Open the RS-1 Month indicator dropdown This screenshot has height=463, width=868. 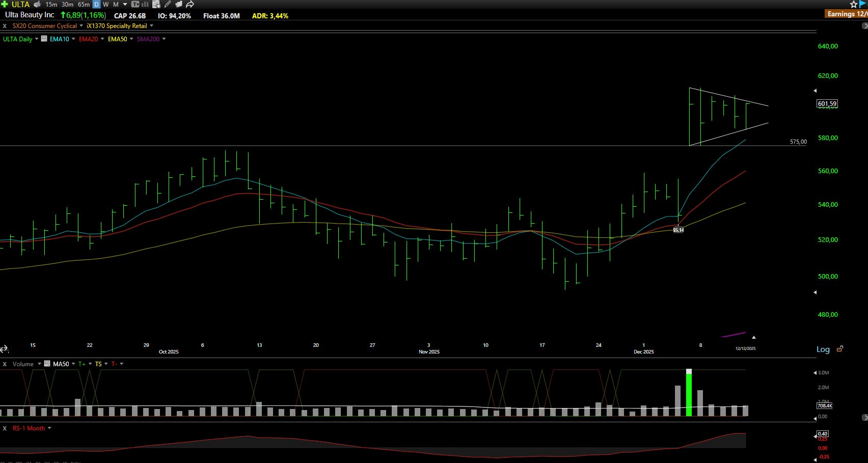tap(49, 428)
